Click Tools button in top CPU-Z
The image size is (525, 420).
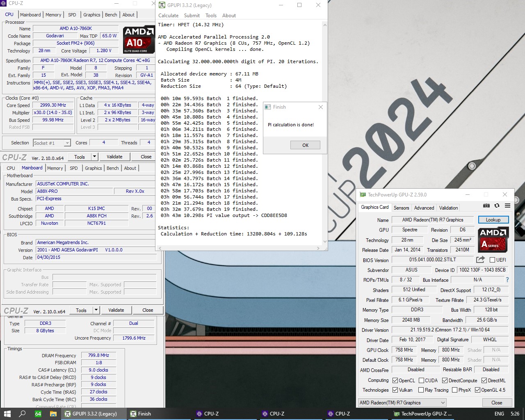click(80, 157)
